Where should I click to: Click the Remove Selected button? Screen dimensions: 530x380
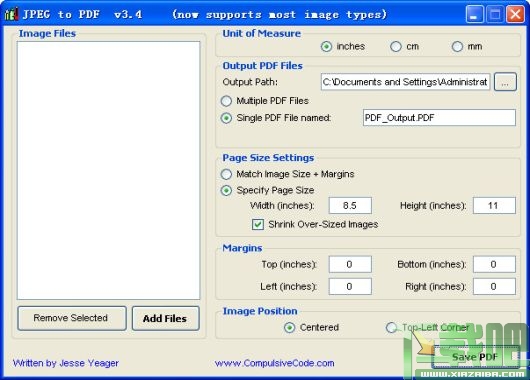click(72, 318)
